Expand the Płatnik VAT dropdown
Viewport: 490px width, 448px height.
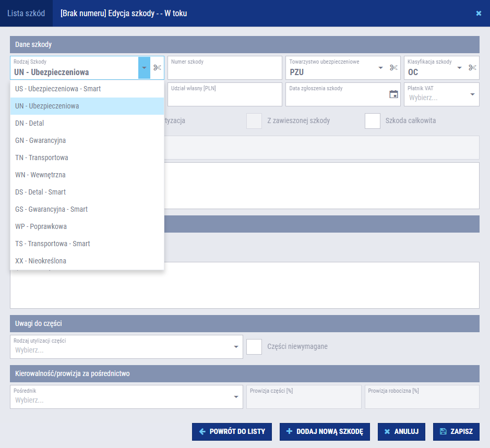(472, 94)
